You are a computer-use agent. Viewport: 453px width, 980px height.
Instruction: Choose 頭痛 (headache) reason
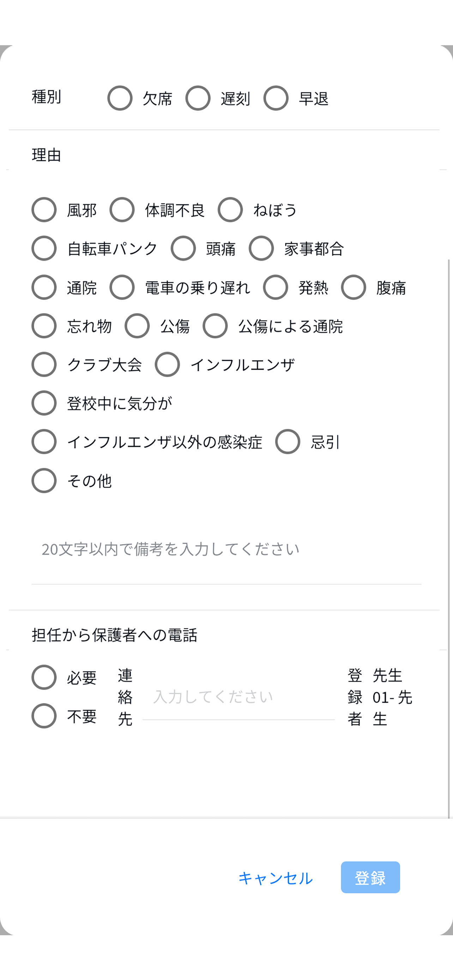[x=184, y=249]
